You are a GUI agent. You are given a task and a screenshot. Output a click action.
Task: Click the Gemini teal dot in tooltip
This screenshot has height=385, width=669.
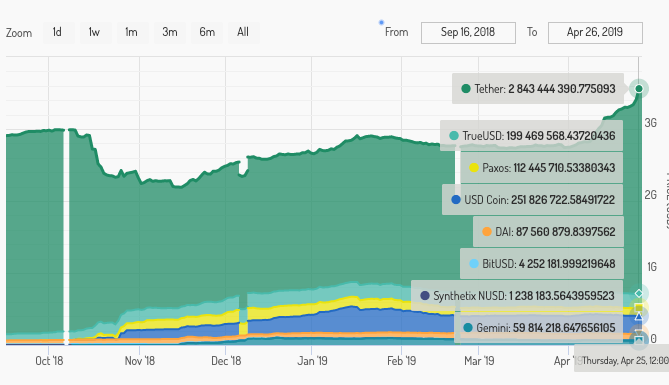(468, 328)
